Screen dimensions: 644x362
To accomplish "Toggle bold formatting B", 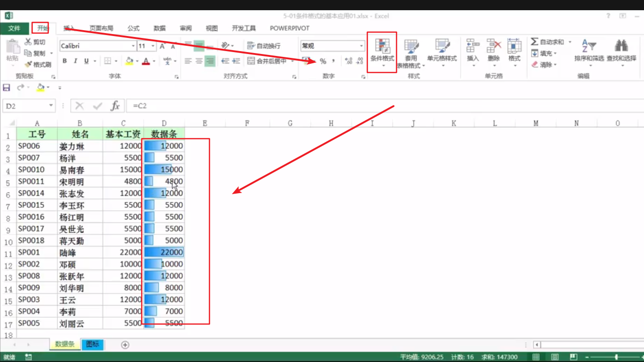I will 65,61.
